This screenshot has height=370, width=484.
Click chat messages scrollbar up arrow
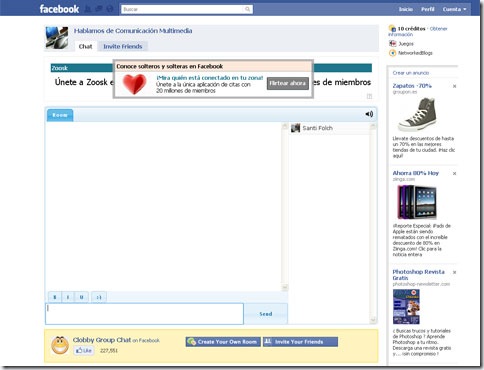(x=285, y=126)
